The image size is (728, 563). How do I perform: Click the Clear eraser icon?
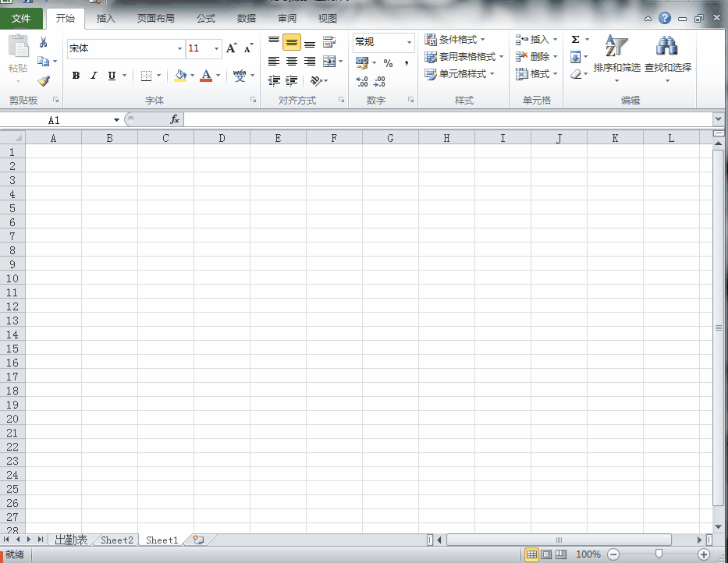tap(576, 74)
